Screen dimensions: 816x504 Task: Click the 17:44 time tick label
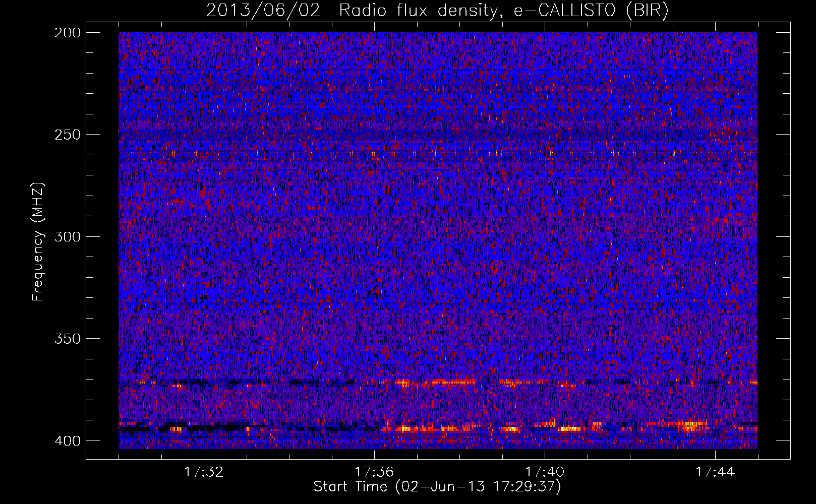715,472
